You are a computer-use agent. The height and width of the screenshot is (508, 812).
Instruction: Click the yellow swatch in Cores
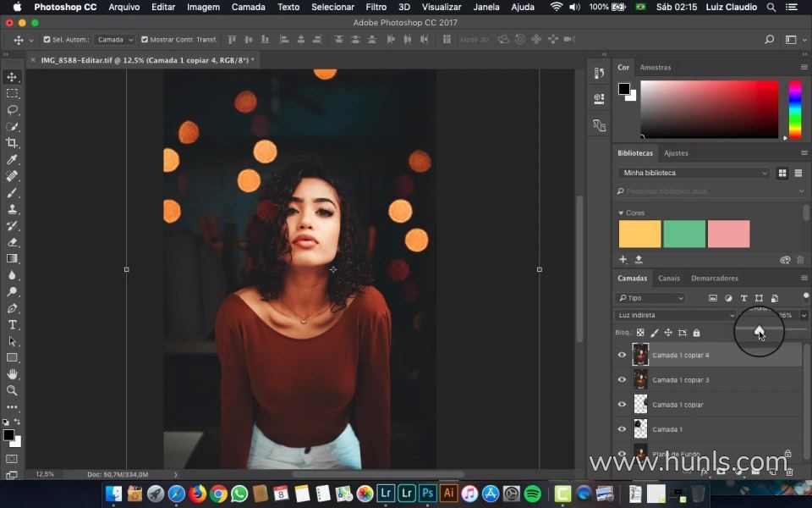(639, 234)
